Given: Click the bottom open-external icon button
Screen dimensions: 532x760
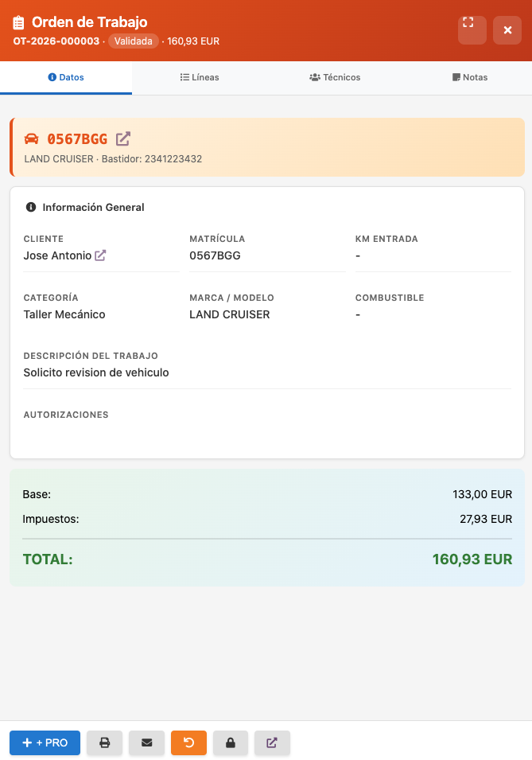Looking at the screenshot, I should point(272,742).
